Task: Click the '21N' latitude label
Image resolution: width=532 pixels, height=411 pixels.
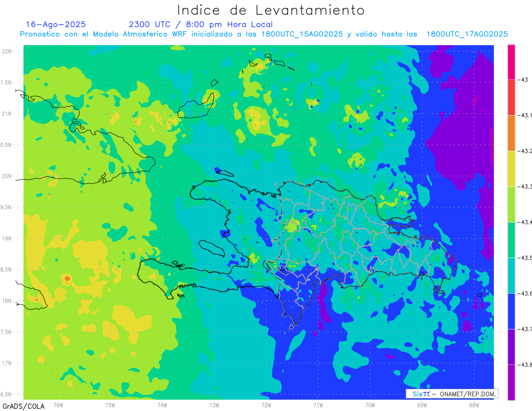Action: 7,114
